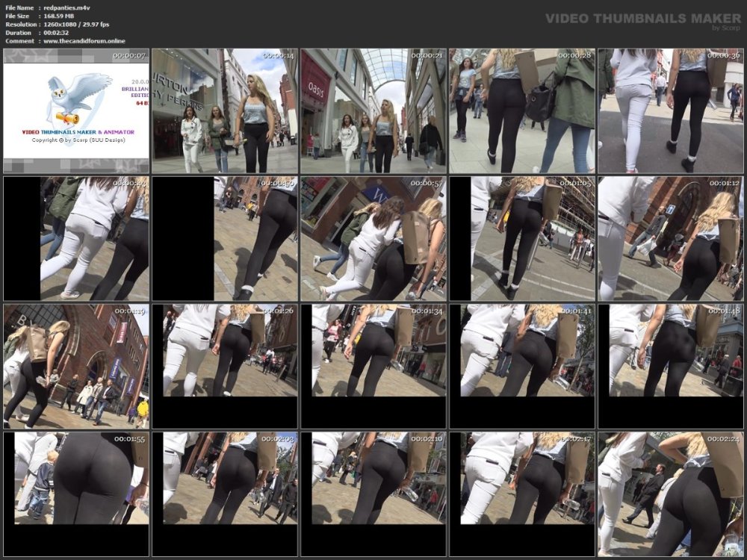Select the thumbnail with timestamp 00:02:03
This screenshot has width=747, height=560.
click(225, 494)
